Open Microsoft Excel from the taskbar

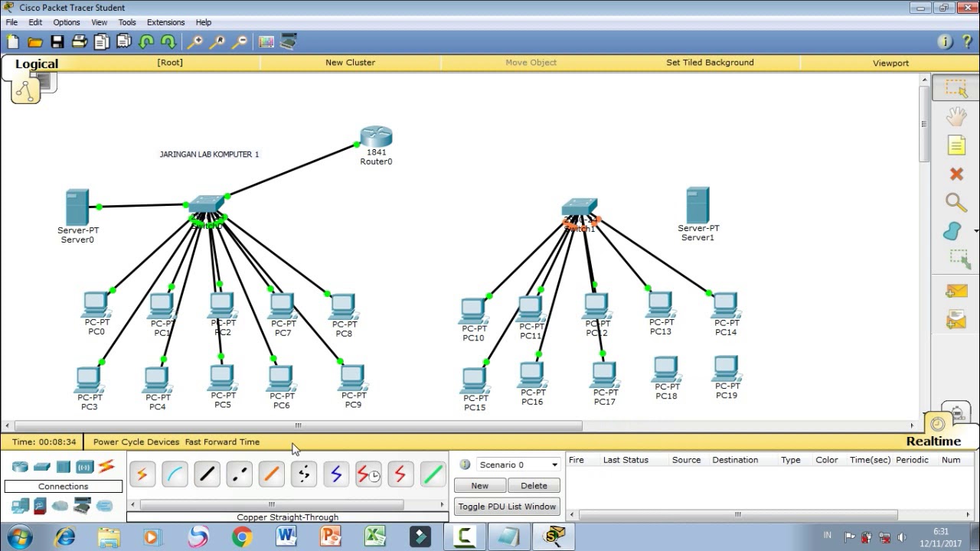[x=375, y=536]
